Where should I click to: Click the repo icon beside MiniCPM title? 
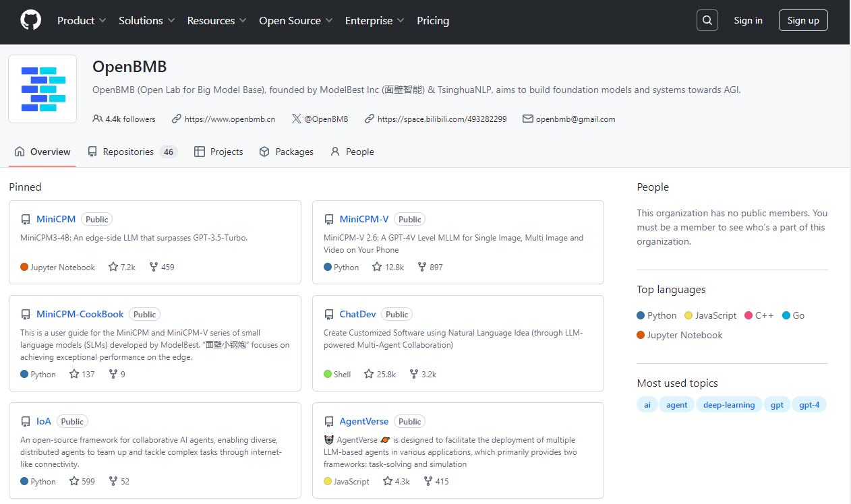tap(26, 220)
